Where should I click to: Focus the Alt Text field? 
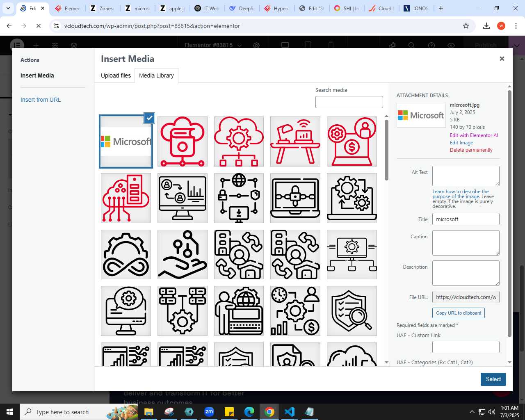[x=466, y=176]
